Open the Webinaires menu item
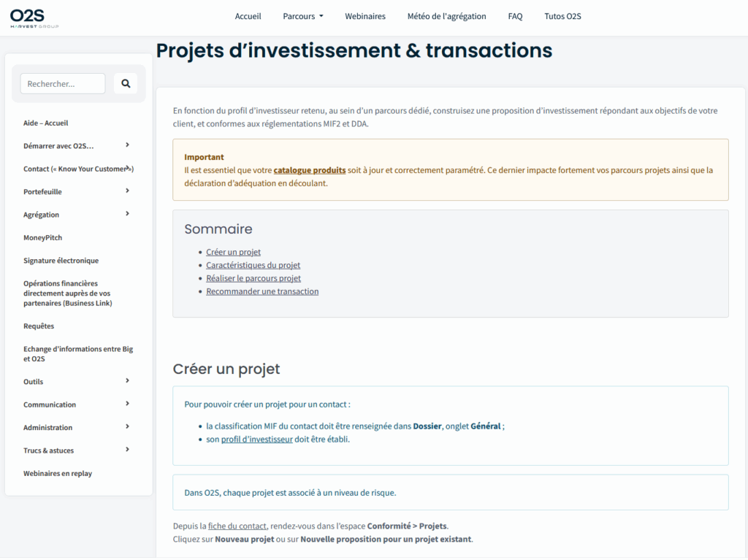Image resolution: width=748 pixels, height=560 pixels. (365, 16)
